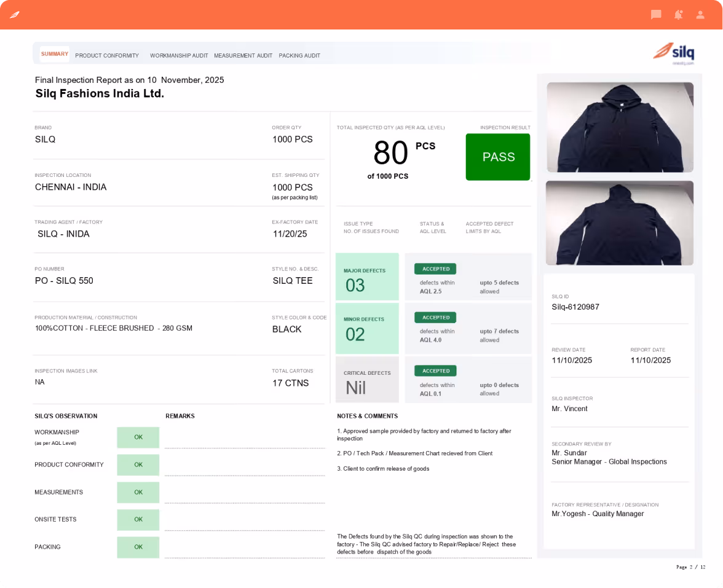723x588 pixels.
Task: Click the order quantity 1000 PCS
Action: pos(293,139)
